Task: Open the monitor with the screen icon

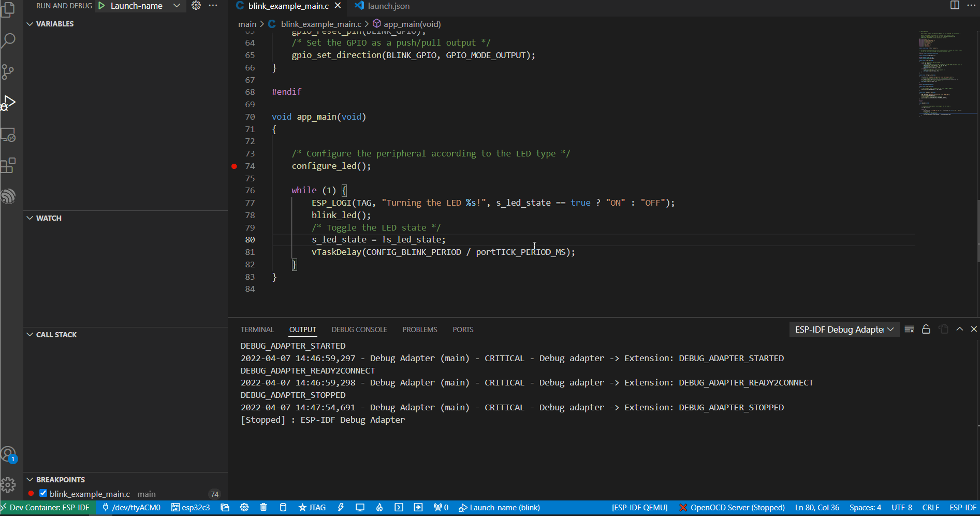Action: point(360,508)
